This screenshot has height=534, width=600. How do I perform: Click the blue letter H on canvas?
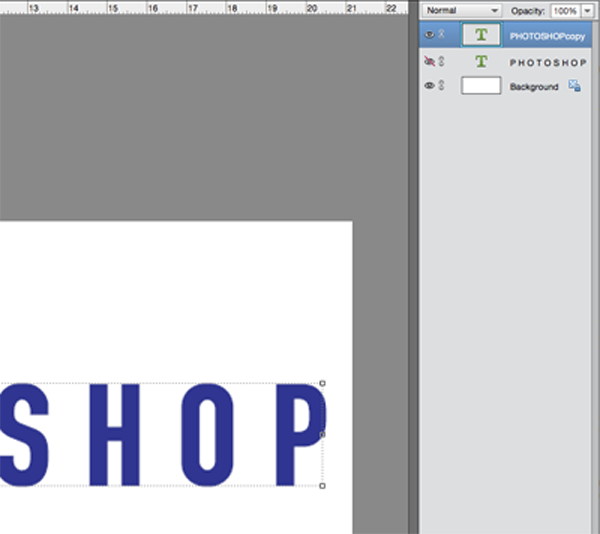pos(114,435)
